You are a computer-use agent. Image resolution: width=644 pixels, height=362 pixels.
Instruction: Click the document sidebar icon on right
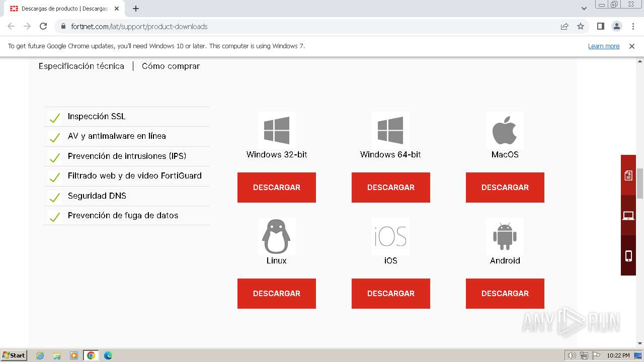(x=628, y=175)
